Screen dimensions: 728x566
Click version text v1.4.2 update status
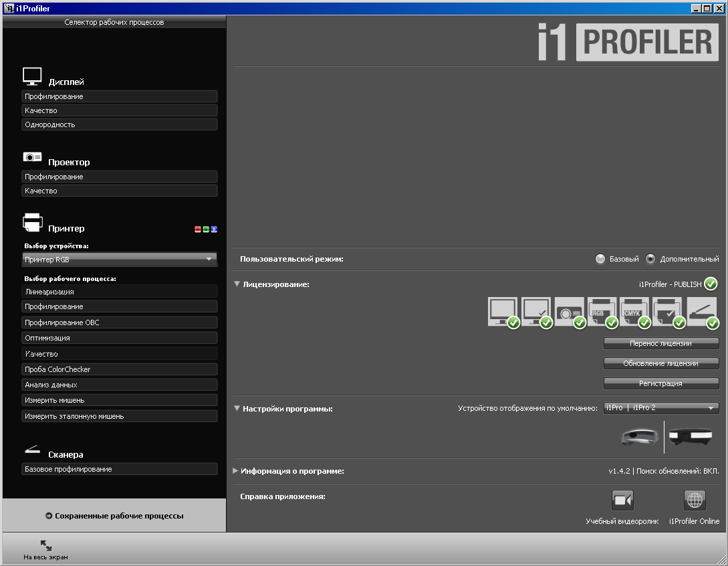pyautogui.click(x=663, y=471)
